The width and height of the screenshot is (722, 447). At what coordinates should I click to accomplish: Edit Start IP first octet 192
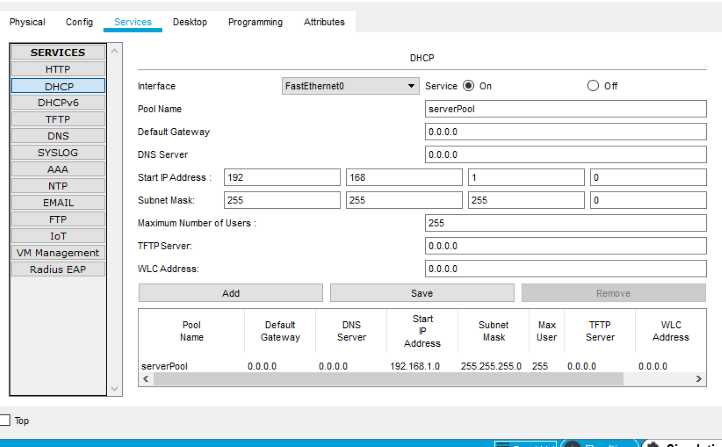pos(282,177)
